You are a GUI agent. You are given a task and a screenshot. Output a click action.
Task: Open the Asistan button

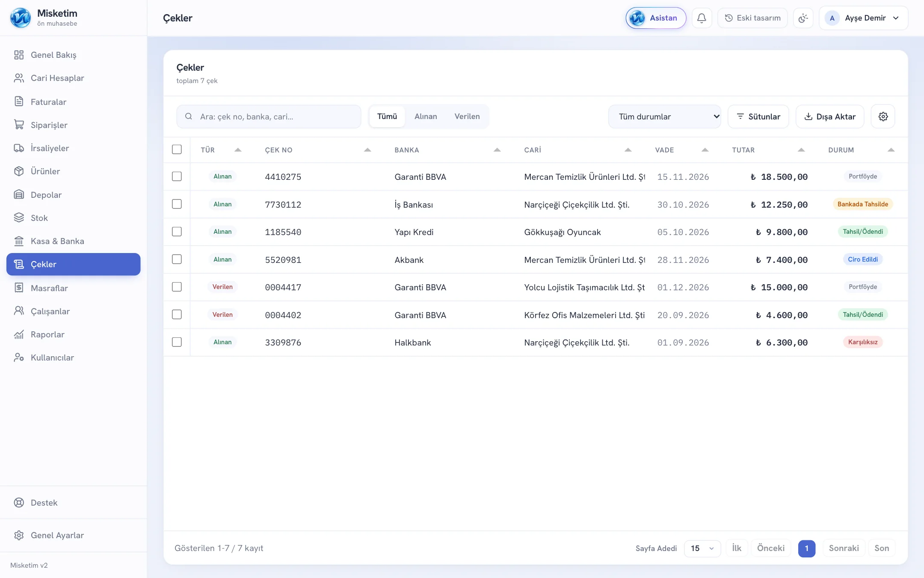(656, 18)
